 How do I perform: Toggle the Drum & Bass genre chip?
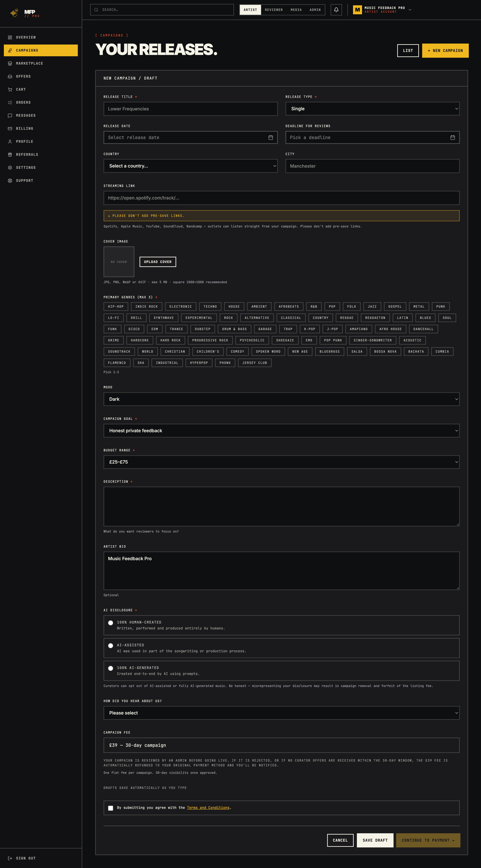[x=234, y=329]
